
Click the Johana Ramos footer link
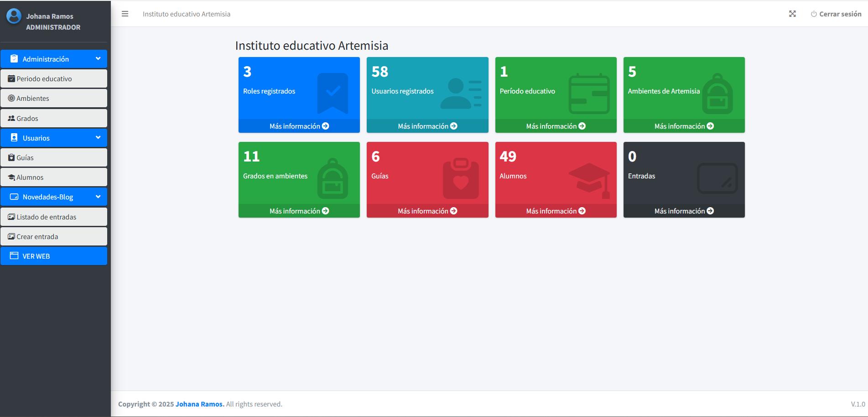point(200,404)
